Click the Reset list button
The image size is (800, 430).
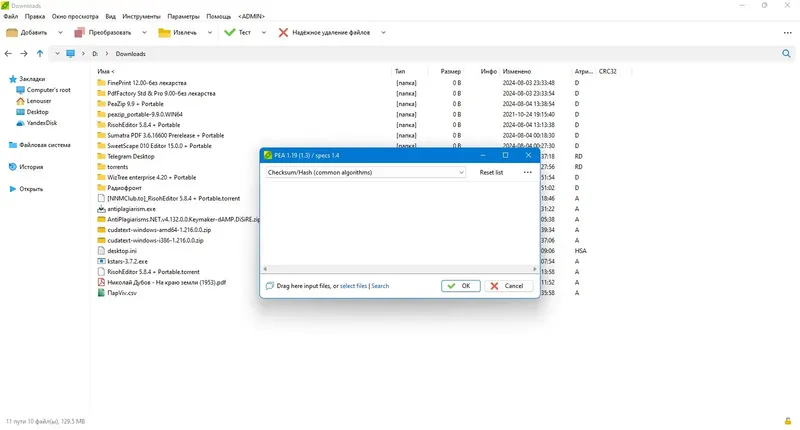click(x=491, y=172)
